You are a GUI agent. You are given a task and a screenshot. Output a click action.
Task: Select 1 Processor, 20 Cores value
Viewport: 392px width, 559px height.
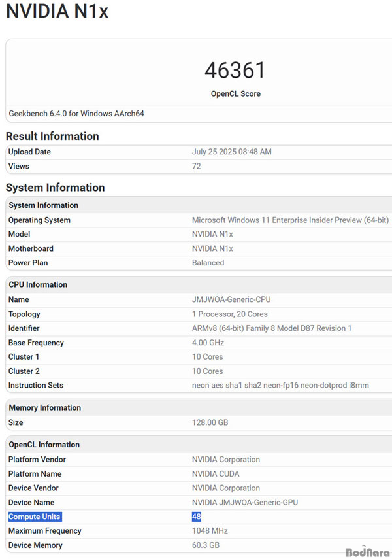[230, 314]
